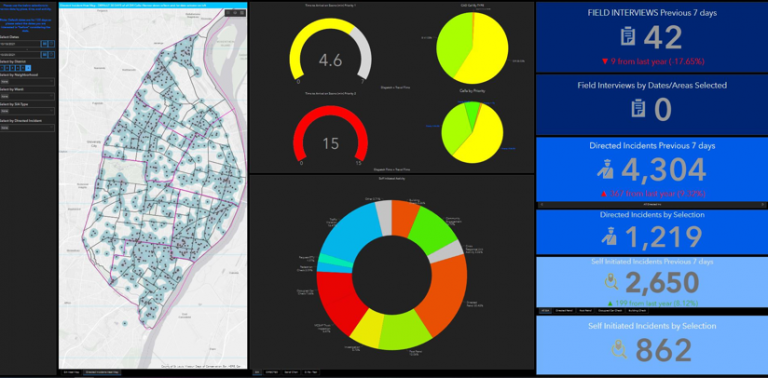The image size is (768, 378).
Task: Select the Directed Patrol indicator tab
Action: [x=564, y=310]
